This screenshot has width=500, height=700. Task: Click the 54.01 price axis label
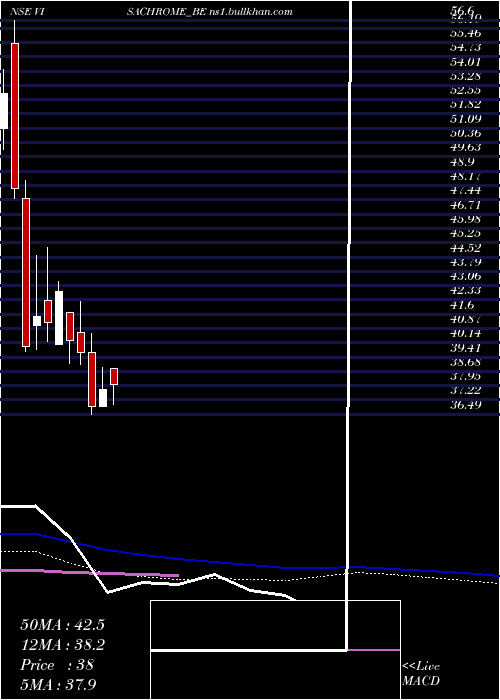(x=466, y=62)
